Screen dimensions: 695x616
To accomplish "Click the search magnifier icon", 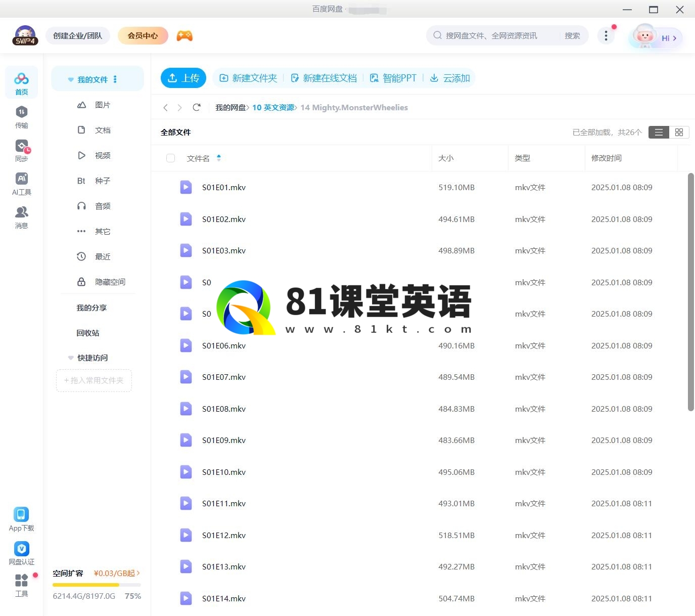I will (x=437, y=35).
